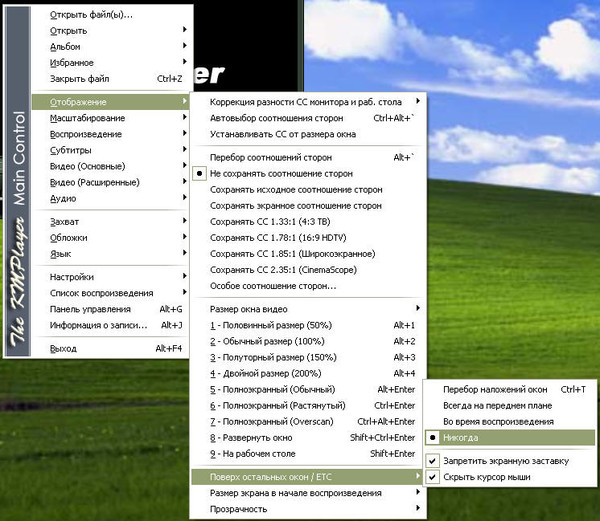Screen dimensions: 600x521
Task: Click 'Панель управления' menu item
Action: [x=110, y=309]
